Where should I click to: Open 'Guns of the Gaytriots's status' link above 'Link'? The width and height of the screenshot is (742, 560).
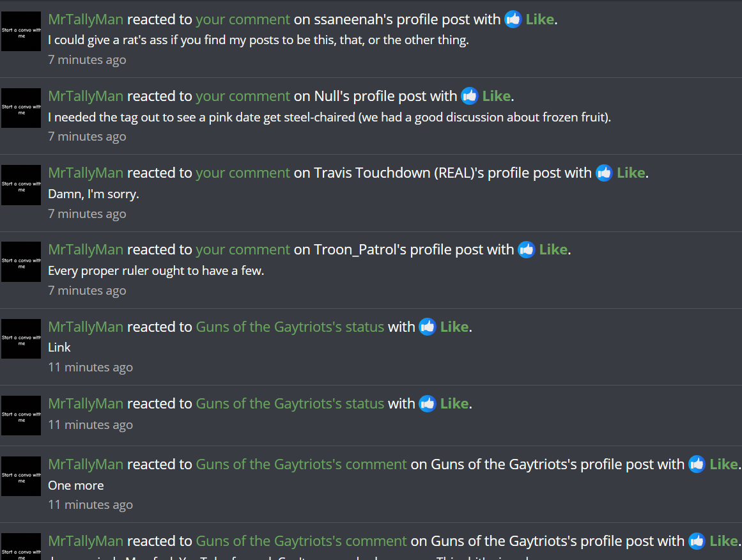click(x=290, y=327)
